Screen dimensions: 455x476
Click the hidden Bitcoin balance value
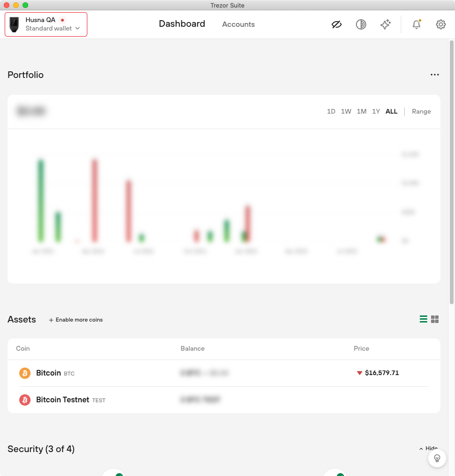[x=204, y=373]
